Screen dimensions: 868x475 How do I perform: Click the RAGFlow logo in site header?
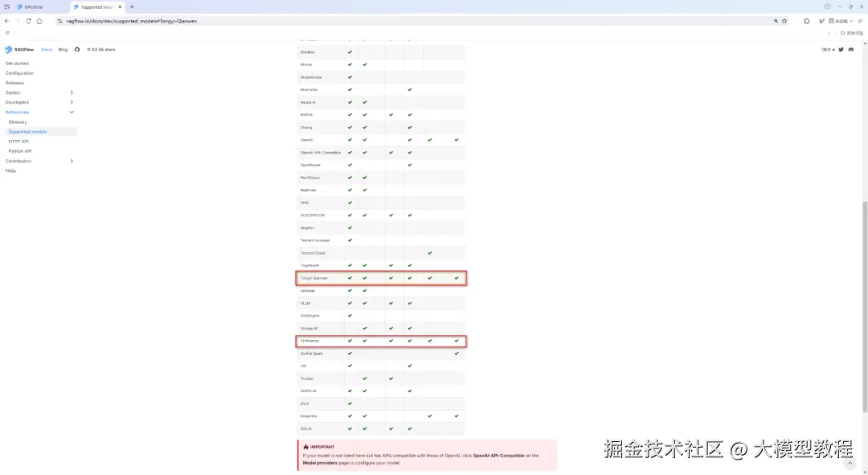pos(19,49)
